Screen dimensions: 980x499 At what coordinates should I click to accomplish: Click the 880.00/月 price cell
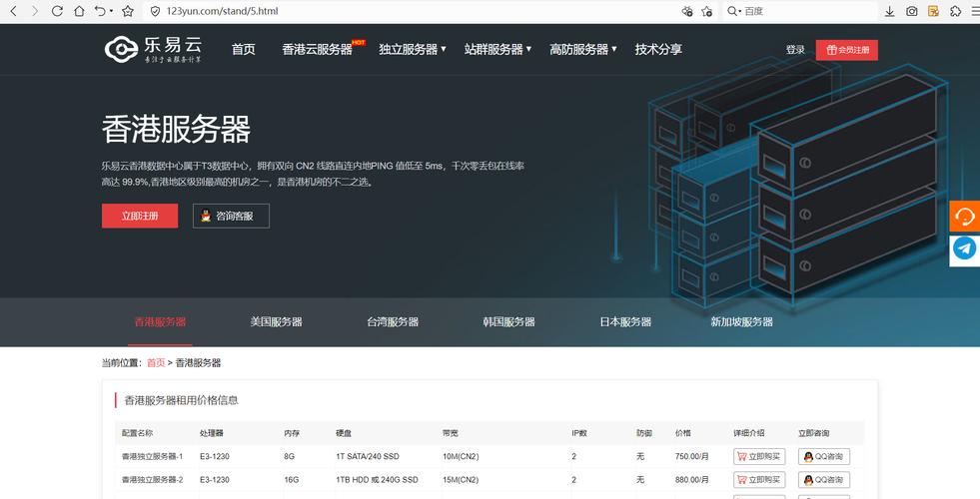[692, 480]
